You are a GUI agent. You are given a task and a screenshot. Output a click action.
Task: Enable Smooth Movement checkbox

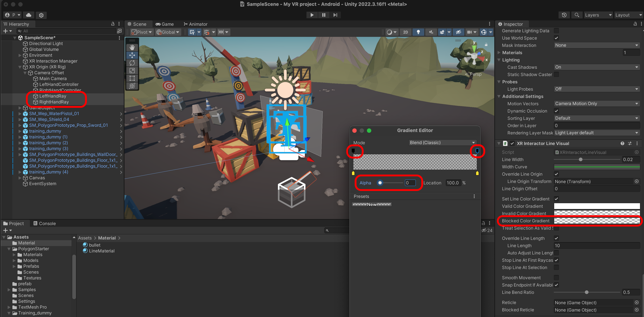(x=556, y=278)
